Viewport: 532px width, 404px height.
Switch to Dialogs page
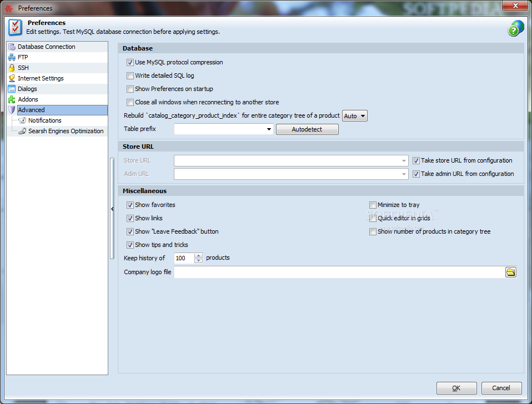27,89
